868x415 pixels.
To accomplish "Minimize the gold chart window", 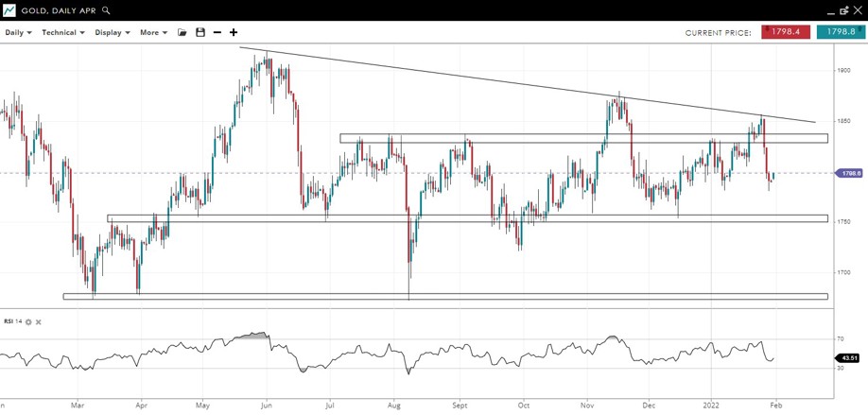I will 829,10.
